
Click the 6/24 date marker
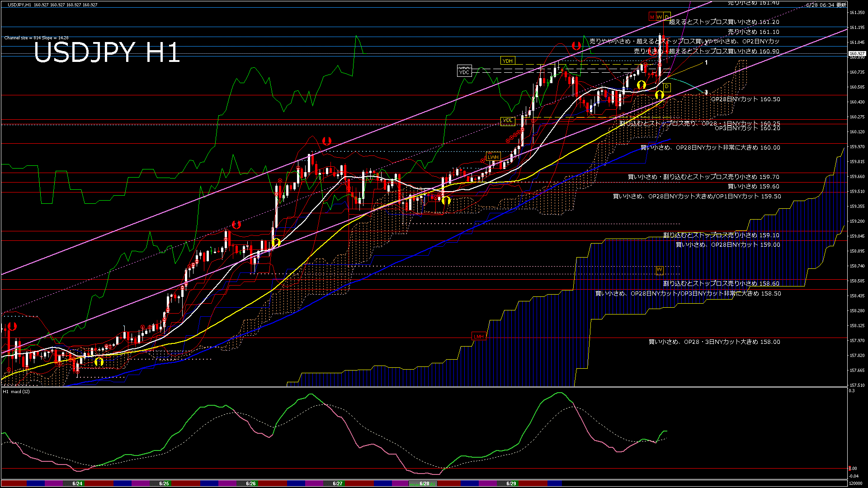point(77,483)
